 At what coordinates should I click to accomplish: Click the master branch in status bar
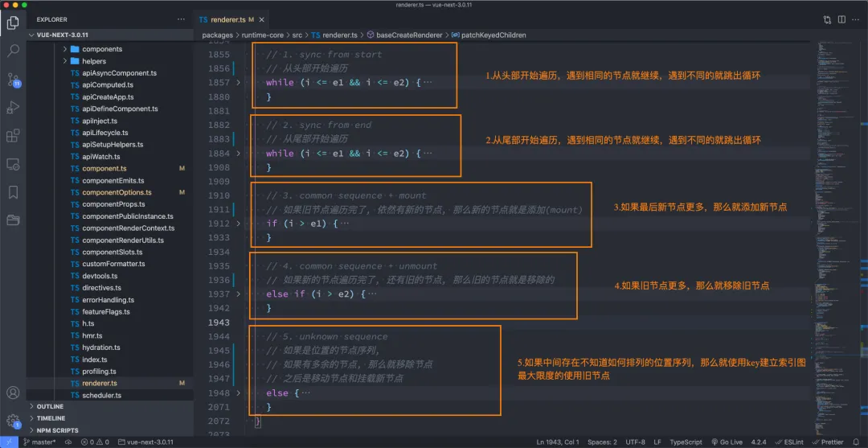tap(39, 442)
